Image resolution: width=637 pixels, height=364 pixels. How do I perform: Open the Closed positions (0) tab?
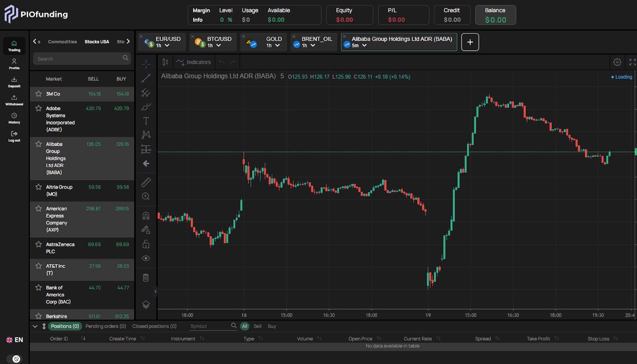154,326
